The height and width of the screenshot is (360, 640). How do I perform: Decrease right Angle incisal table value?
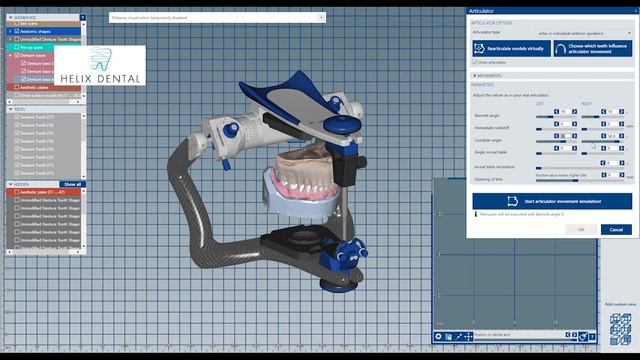point(603,148)
